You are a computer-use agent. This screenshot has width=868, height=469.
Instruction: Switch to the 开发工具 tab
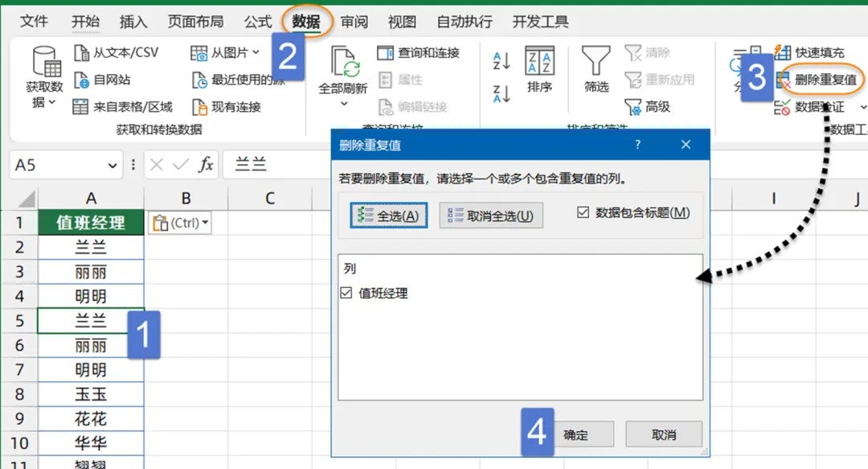(540, 22)
